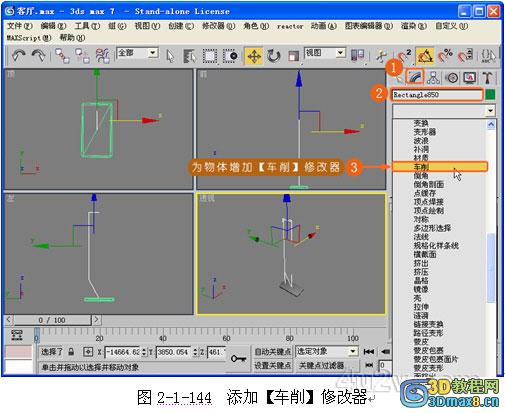Choose 规格化样条线 modifier from list

click(x=436, y=246)
